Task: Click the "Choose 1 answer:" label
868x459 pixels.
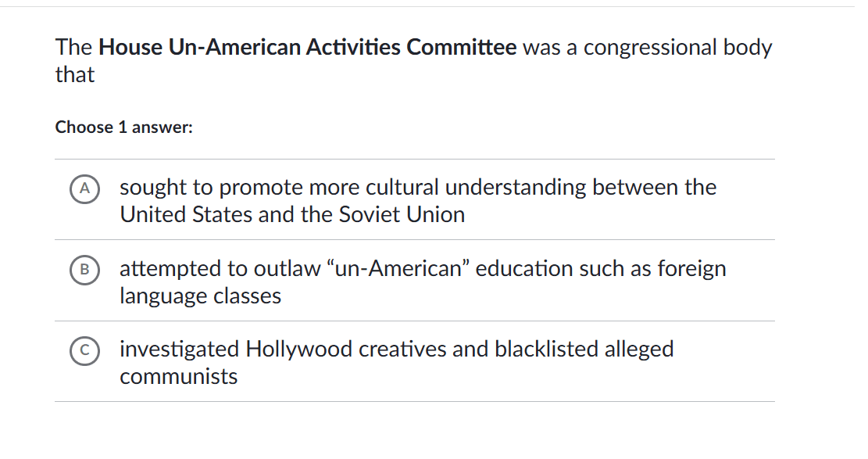Action: pyautogui.click(x=123, y=127)
